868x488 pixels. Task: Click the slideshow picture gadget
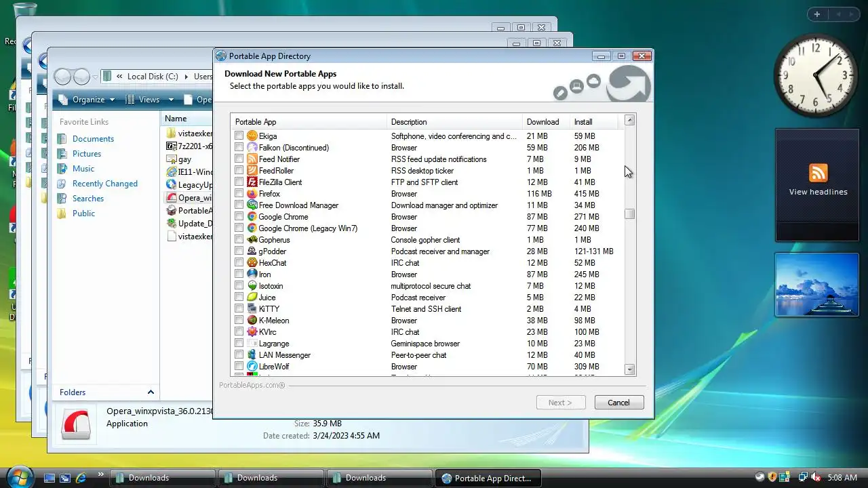[x=817, y=285]
